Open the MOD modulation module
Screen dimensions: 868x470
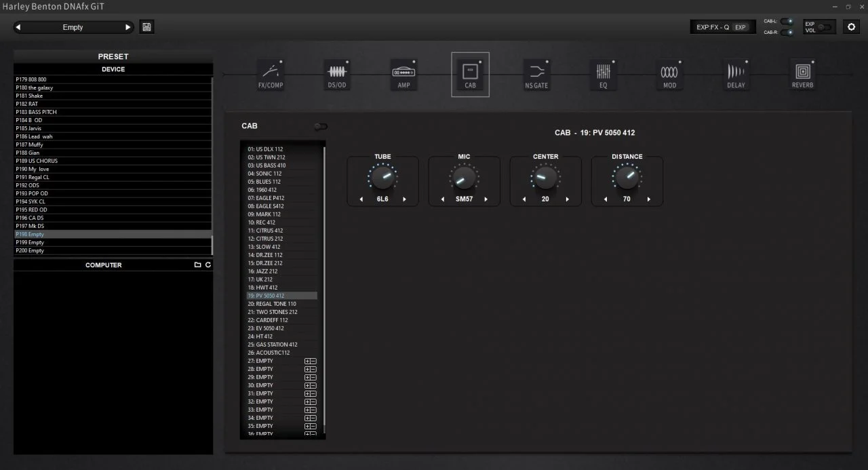(x=669, y=75)
